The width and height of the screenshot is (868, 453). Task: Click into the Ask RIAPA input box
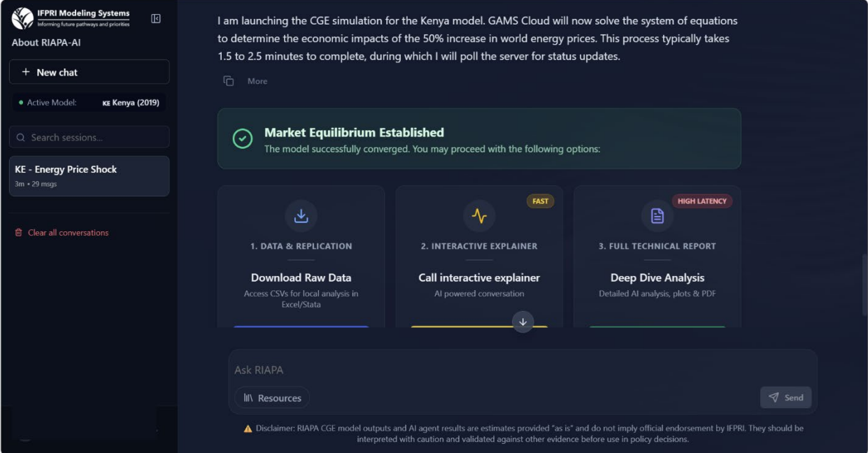522,370
